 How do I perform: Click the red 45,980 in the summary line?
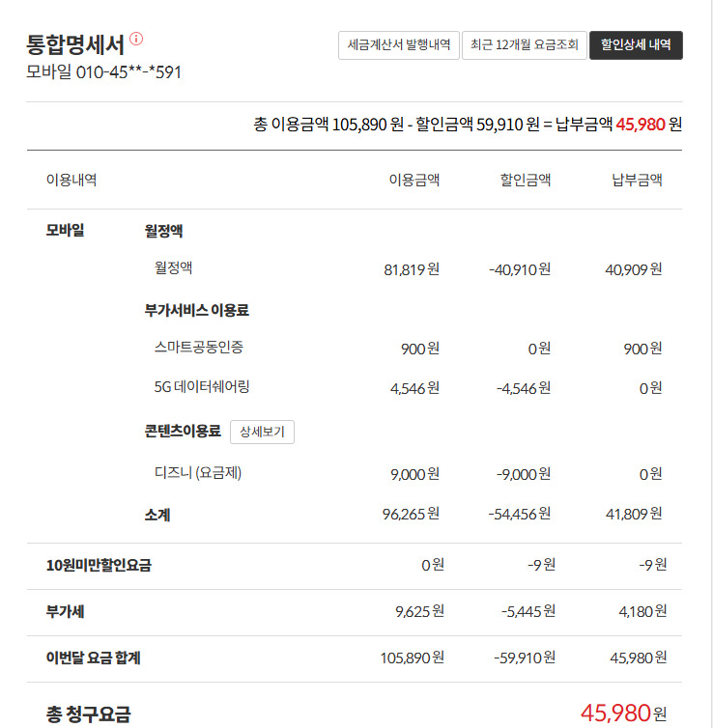pos(640,125)
